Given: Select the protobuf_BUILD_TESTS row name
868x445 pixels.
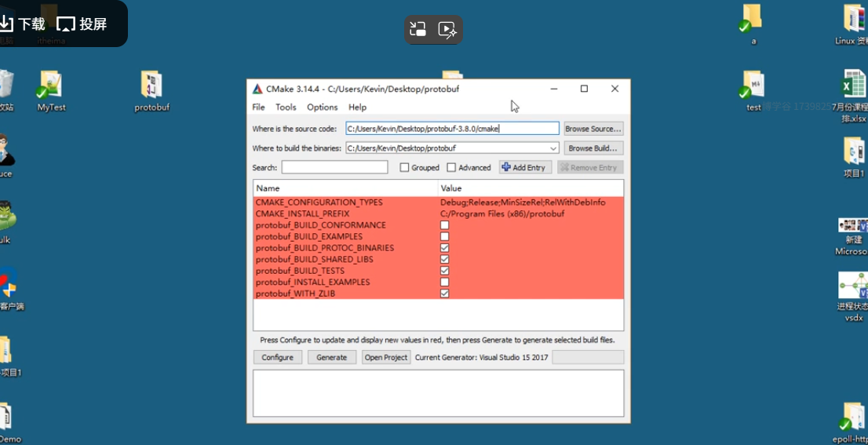Looking at the screenshot, I should click(300, 271).
